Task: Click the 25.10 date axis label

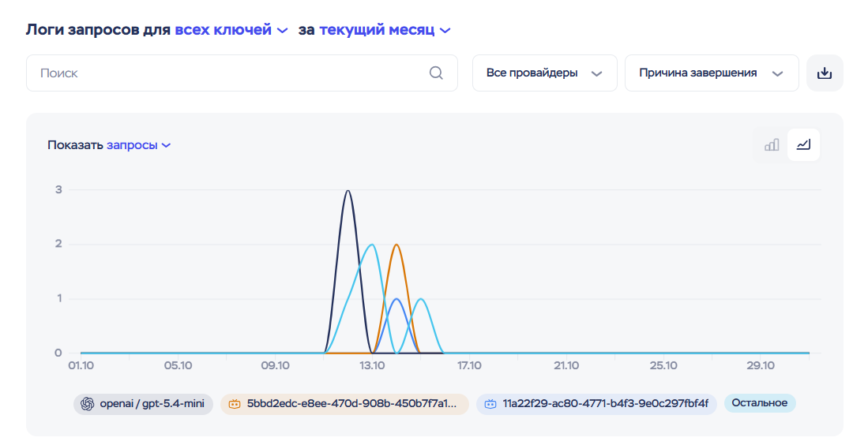Action: coord(663,366)
